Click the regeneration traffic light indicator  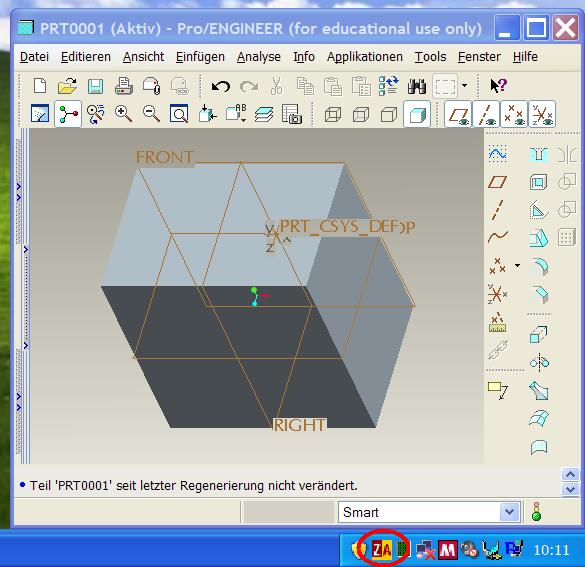536,511
